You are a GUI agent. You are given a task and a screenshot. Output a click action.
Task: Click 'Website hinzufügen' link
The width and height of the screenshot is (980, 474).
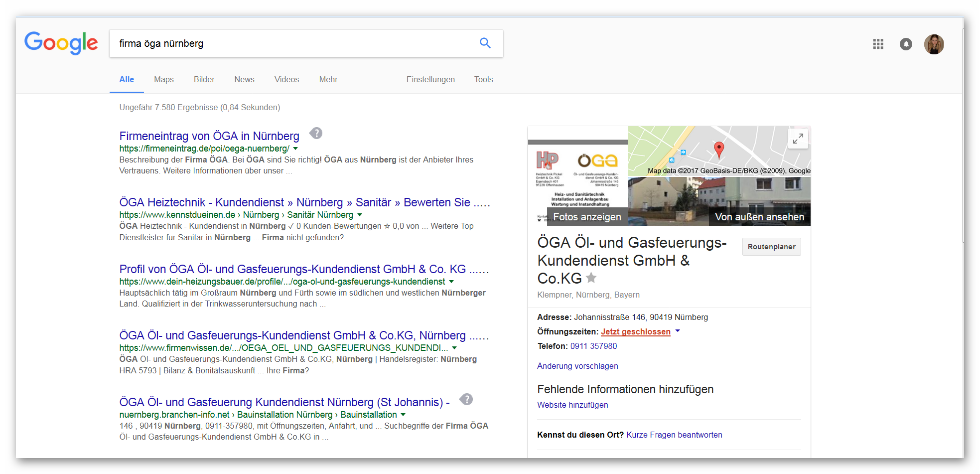pos(572,405)
